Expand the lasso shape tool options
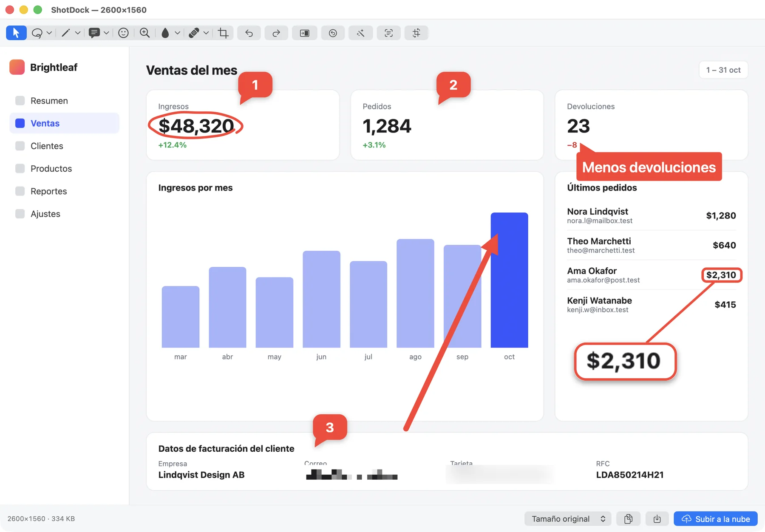The width and height of the screenshot is (765, 532). point(49,33)
